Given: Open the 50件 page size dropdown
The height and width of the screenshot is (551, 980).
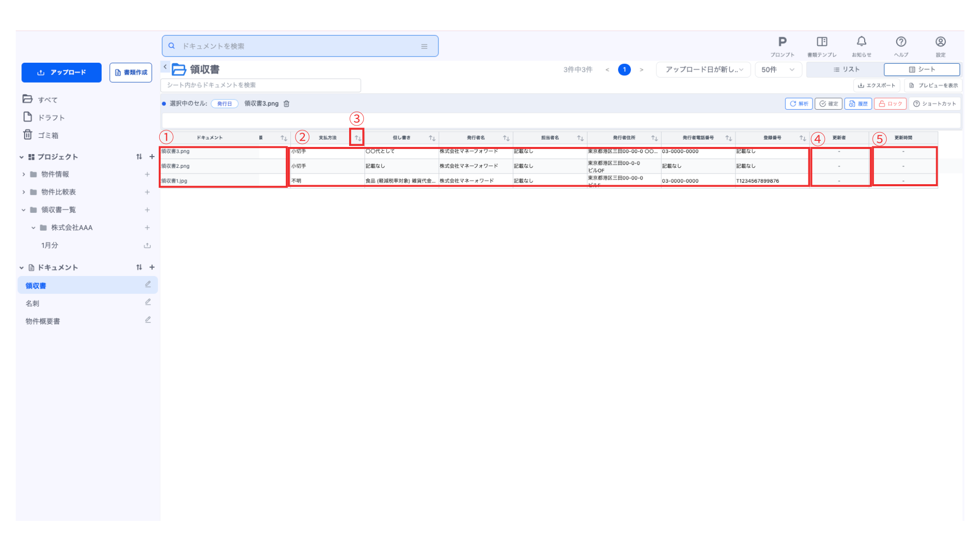Looking at the screenshot, I should pos(777,69).
